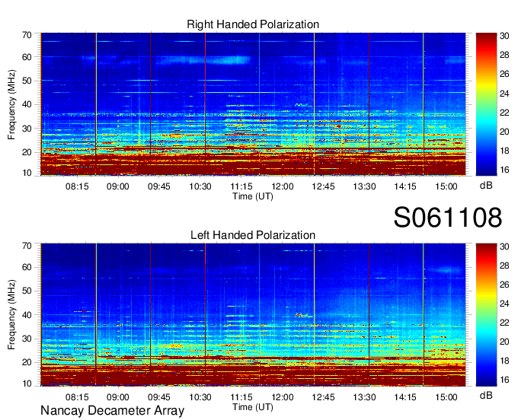Click the 08:15 tick on the lower time axis
The width and height of the screenshot is (518, 420).
(x=77, y=397)
